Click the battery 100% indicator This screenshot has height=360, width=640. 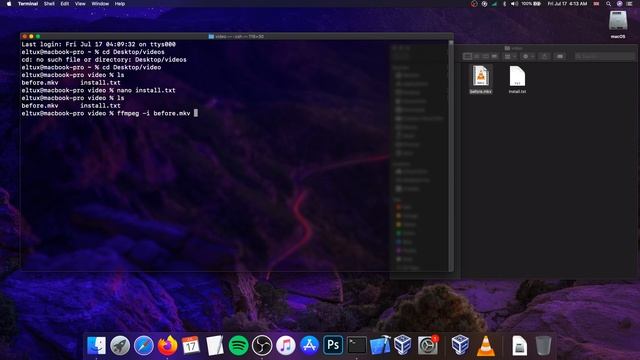[x=531, y=4]
